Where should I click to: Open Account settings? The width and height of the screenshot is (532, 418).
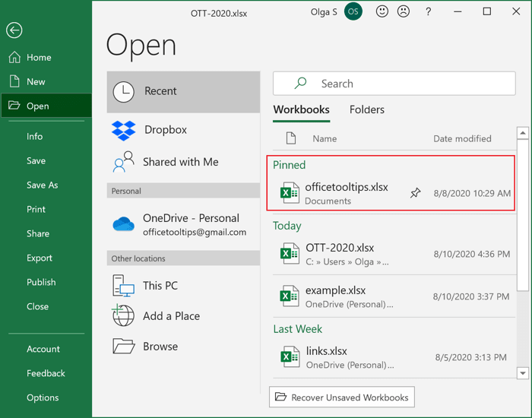pos(43,349)
